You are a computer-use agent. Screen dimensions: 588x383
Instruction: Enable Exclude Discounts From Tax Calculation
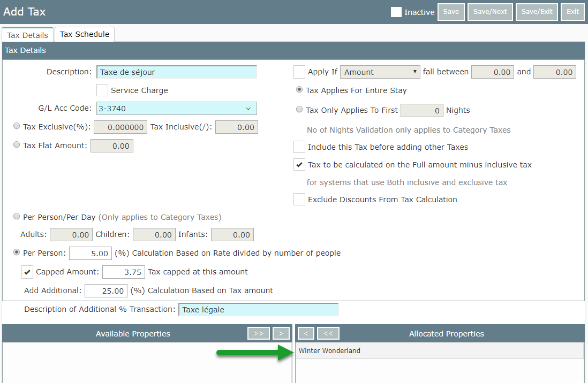point(299,200)
